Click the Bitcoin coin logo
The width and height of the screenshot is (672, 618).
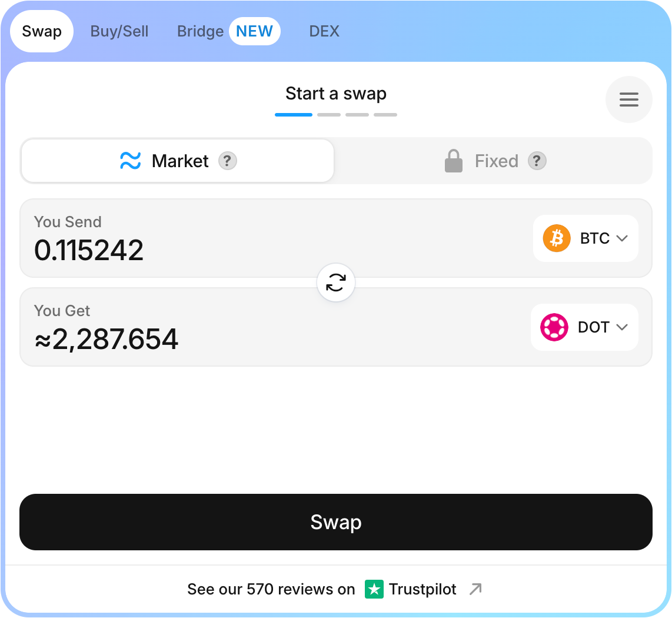[556, 238]
